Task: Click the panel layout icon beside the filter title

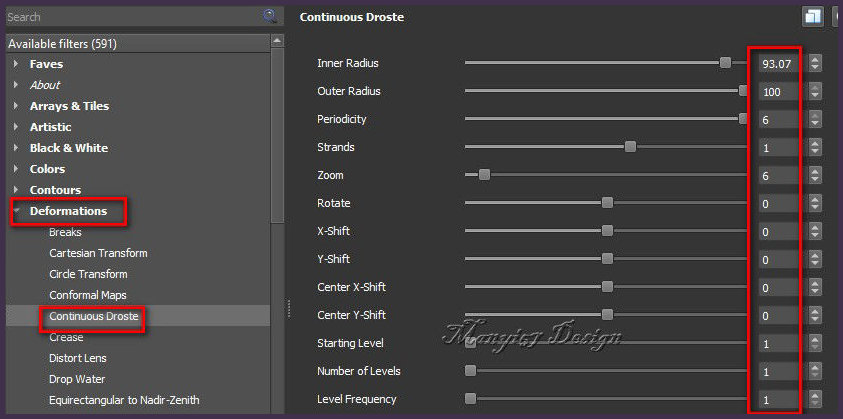Action: click(x=811, y=16)
